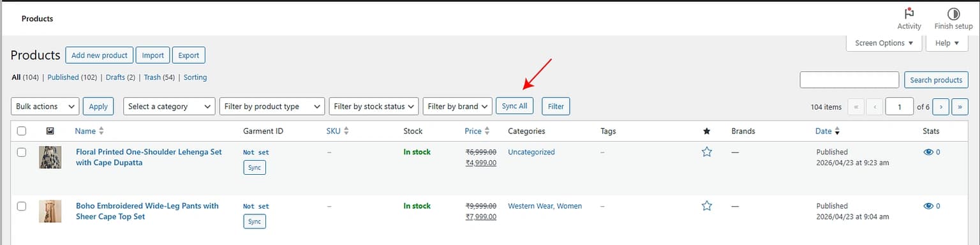Screen dimensions: 980x245
Task: Open the Filter by product type dropdown
Action: point(272,107)
